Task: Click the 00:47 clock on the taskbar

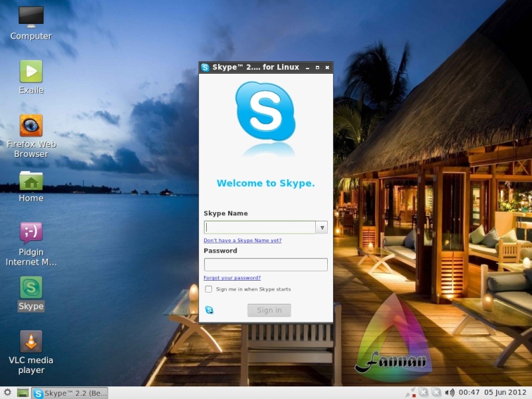Action: point(469,392)
